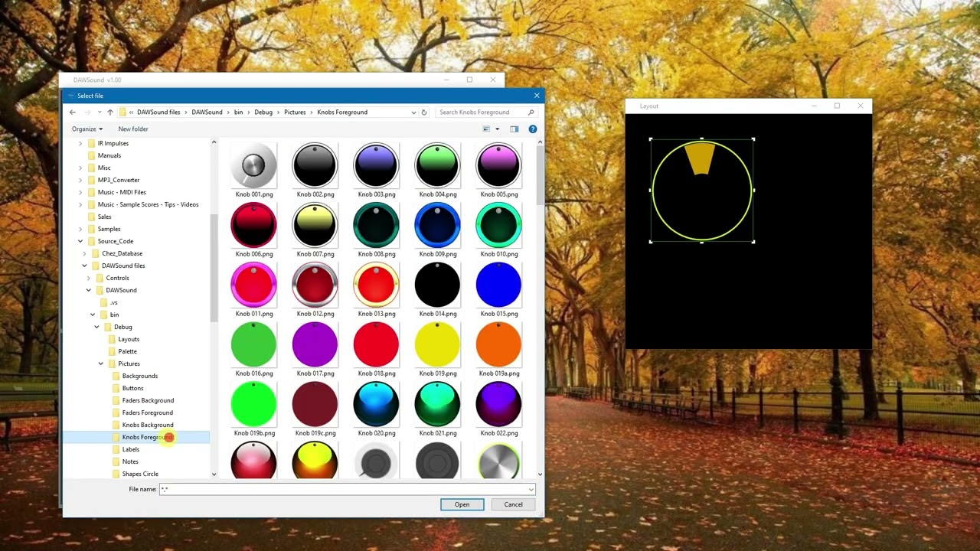Select the Backgrounds folder in tree
The height and width of the screenshot is (551, 980).
[x=139, y=376]
